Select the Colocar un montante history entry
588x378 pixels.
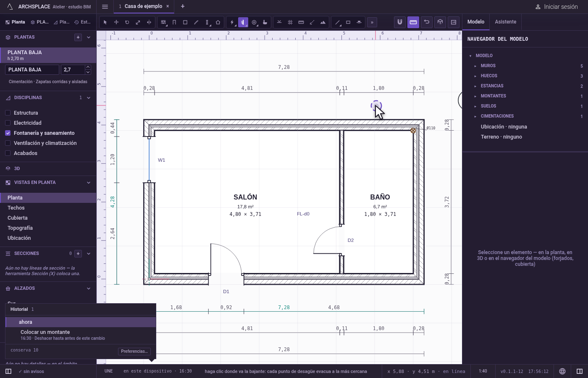tap(81, 335)
